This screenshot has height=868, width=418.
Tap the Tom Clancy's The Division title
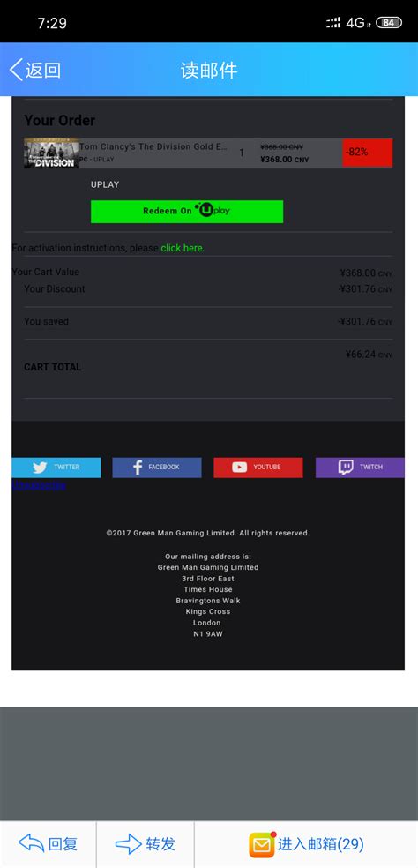(153, 146)
